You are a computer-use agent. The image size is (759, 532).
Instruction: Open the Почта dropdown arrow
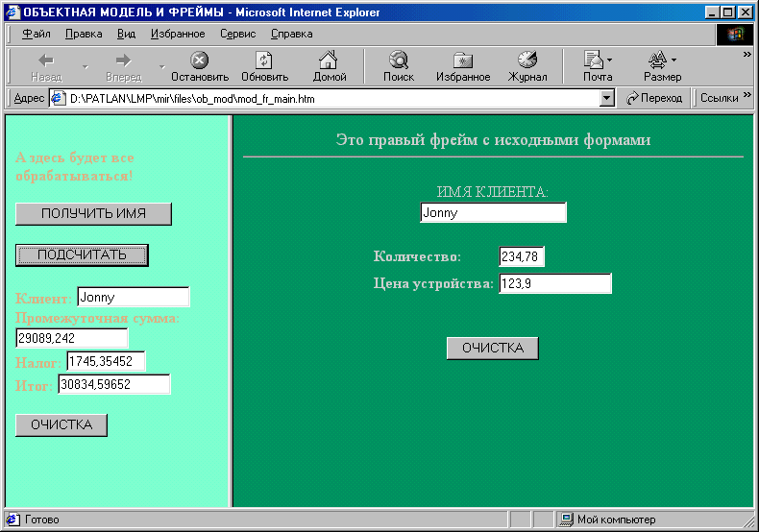(609, 60)
